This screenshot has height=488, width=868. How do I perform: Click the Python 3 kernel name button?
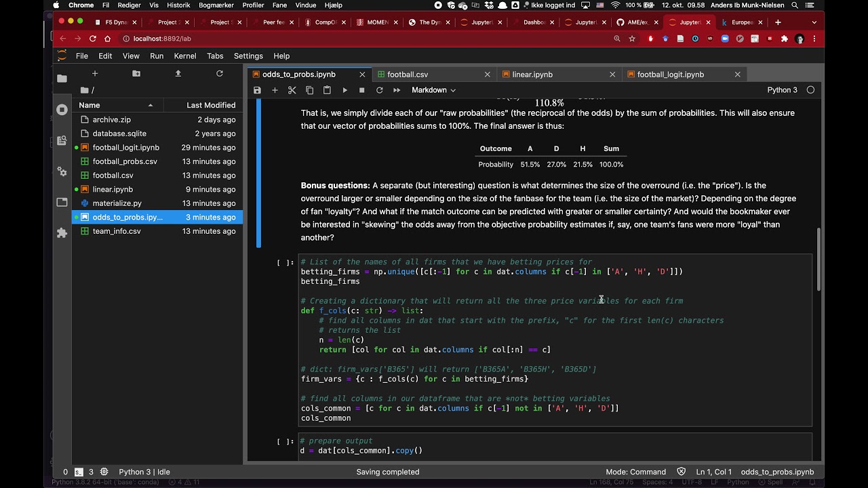pyautogui.click(x=782, y=90)
